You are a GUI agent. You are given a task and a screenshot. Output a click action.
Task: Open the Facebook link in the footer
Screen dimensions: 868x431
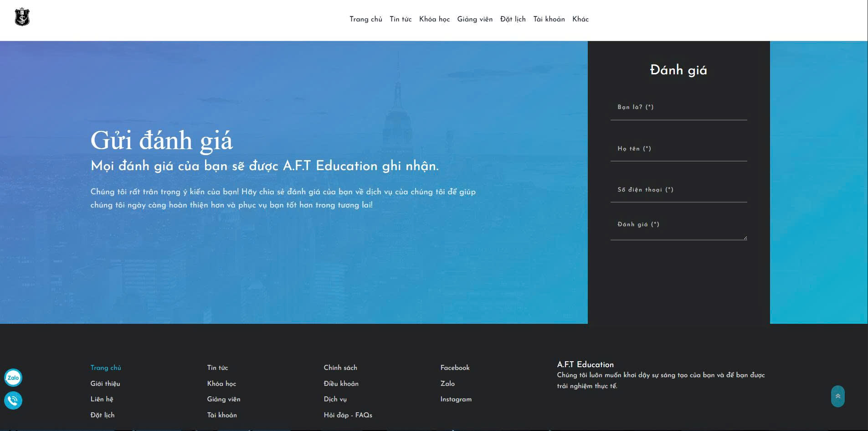pos(455,368)
